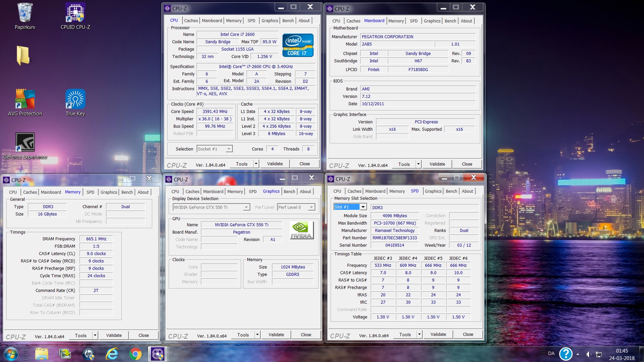Open the GeForce Experience desktop shortcut
Screen dimensions: 644x362
click(x=25, y=142)
